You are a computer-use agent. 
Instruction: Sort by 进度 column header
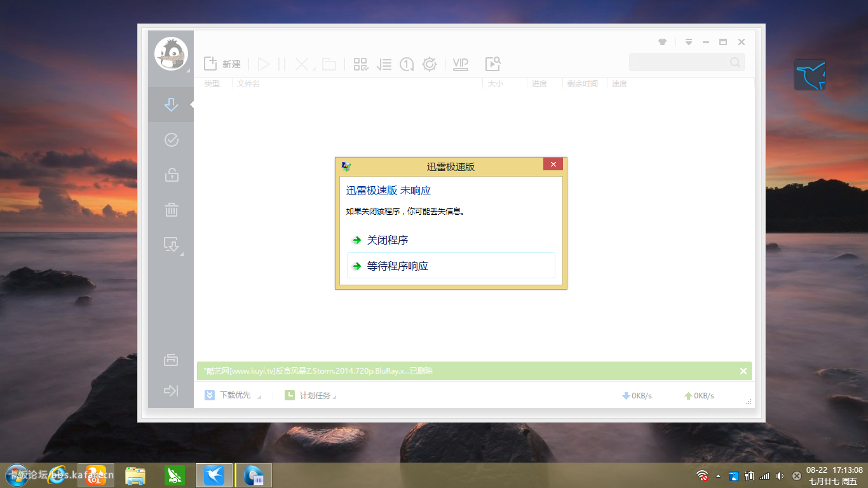(539, 83)
